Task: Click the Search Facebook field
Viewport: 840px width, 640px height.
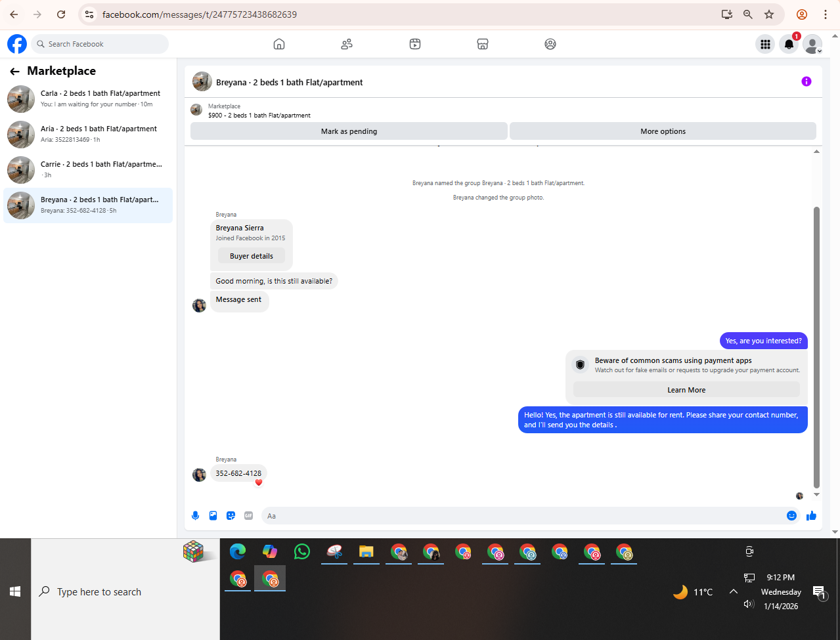Action: 100,44
